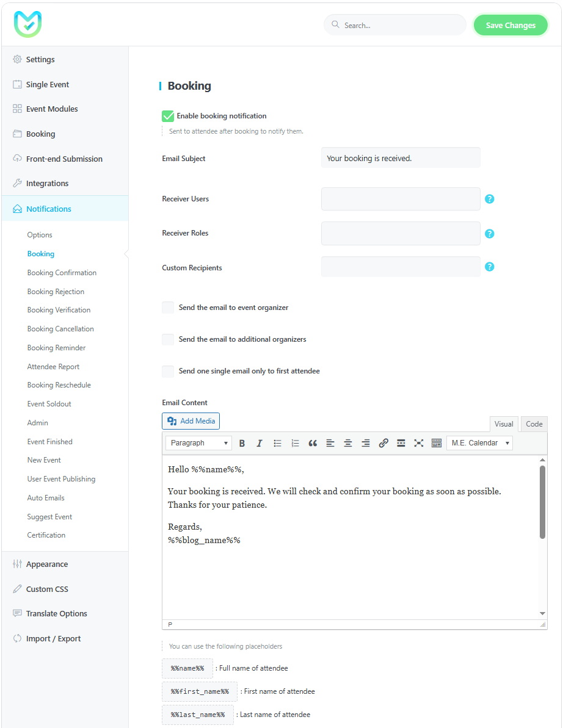This screenshot has height=728, width=563.
Task: Expand the M.E. Calendar dropdown
Action: (x=479, y=443)
